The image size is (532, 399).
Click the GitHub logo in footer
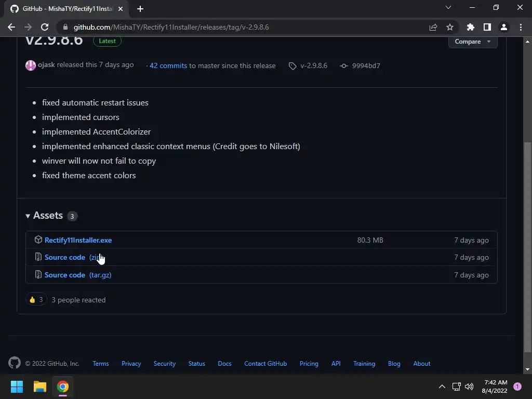point(14,363)
